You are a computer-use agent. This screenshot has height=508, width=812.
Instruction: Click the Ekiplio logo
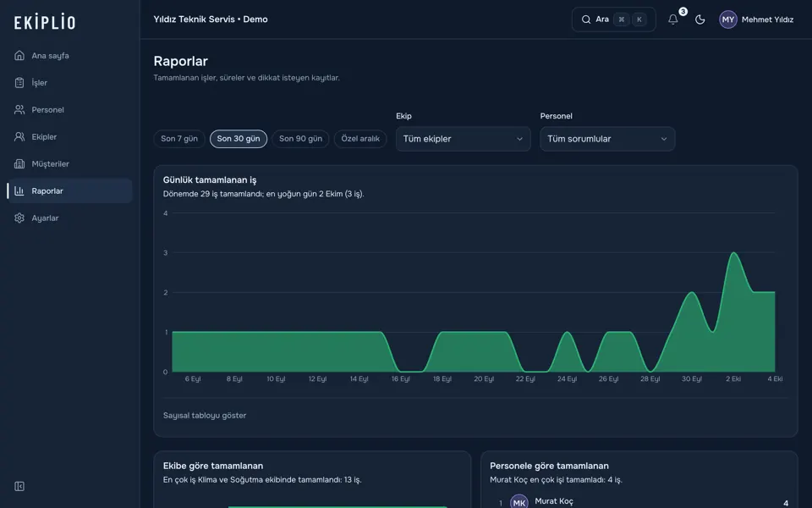click(45, 22)
